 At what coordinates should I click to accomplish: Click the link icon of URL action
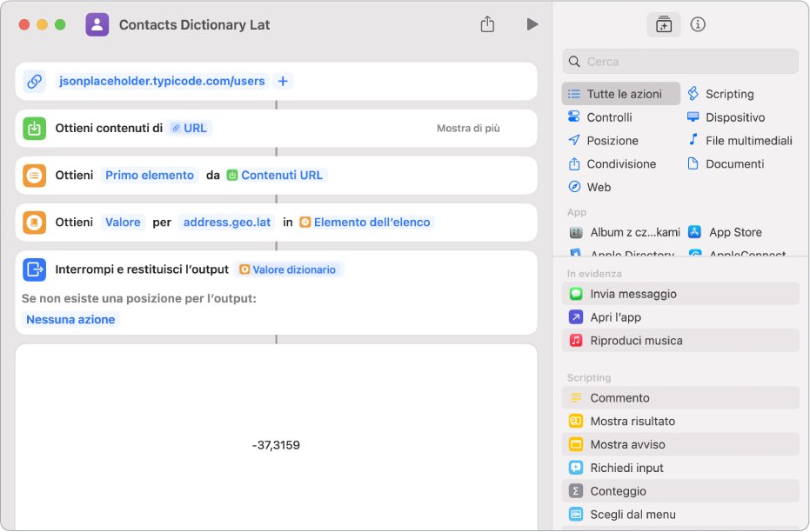[x=35, y=81]
